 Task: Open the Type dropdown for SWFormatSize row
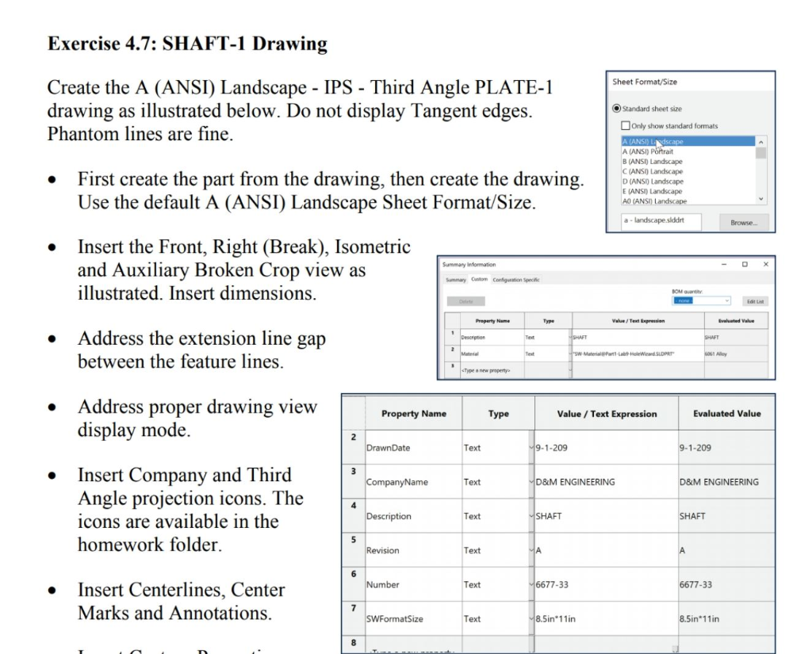click(531, 618)
